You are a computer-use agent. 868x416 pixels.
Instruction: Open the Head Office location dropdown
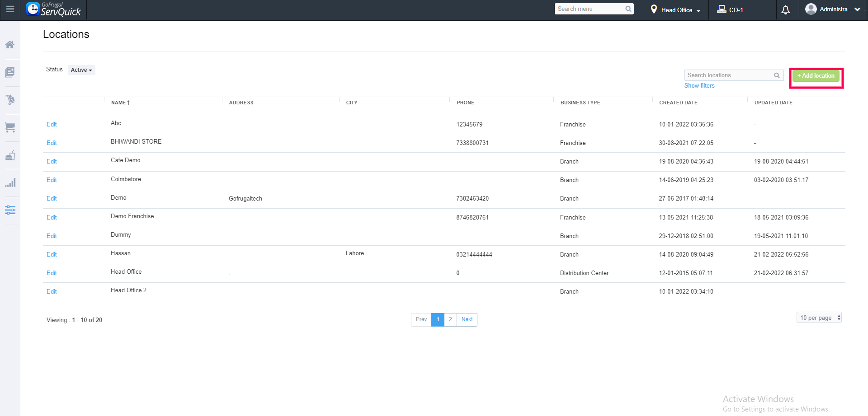(x=675, y=10)
